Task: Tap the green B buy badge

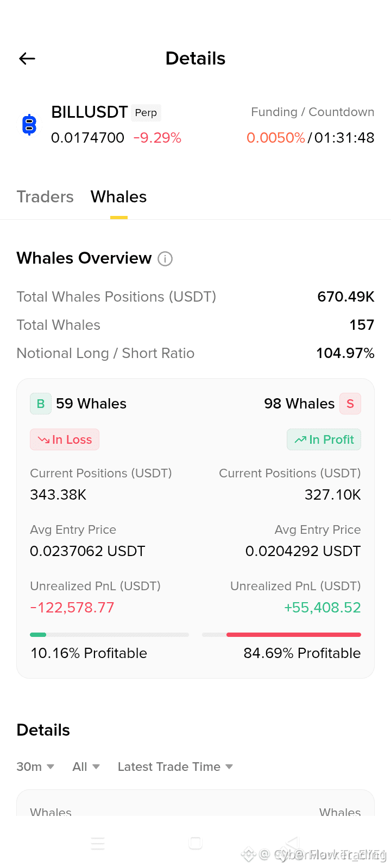Action: click(x=41, y=404)
